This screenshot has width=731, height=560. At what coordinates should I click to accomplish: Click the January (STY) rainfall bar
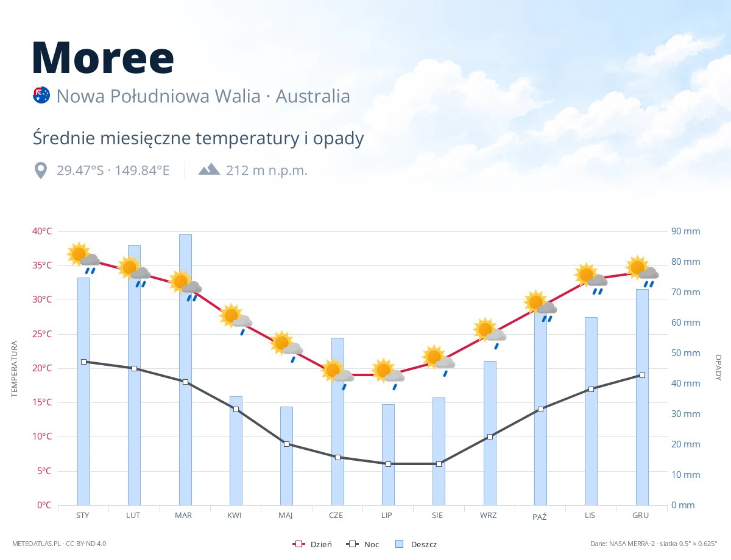pos(83,391)
